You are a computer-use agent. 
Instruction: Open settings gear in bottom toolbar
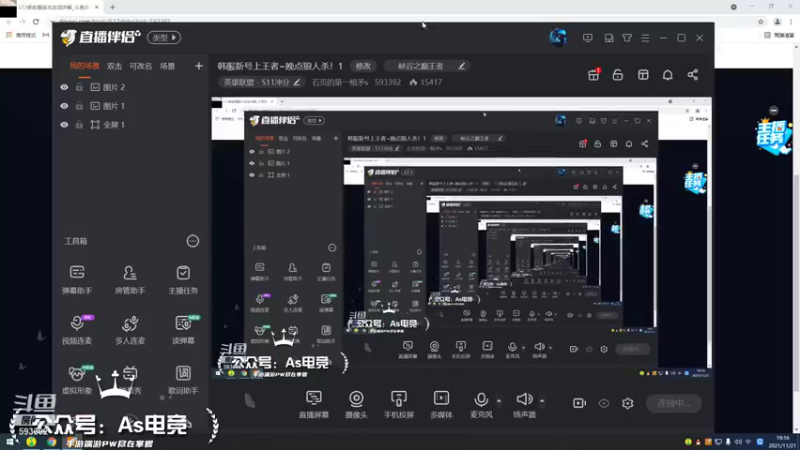pos(628,403)
